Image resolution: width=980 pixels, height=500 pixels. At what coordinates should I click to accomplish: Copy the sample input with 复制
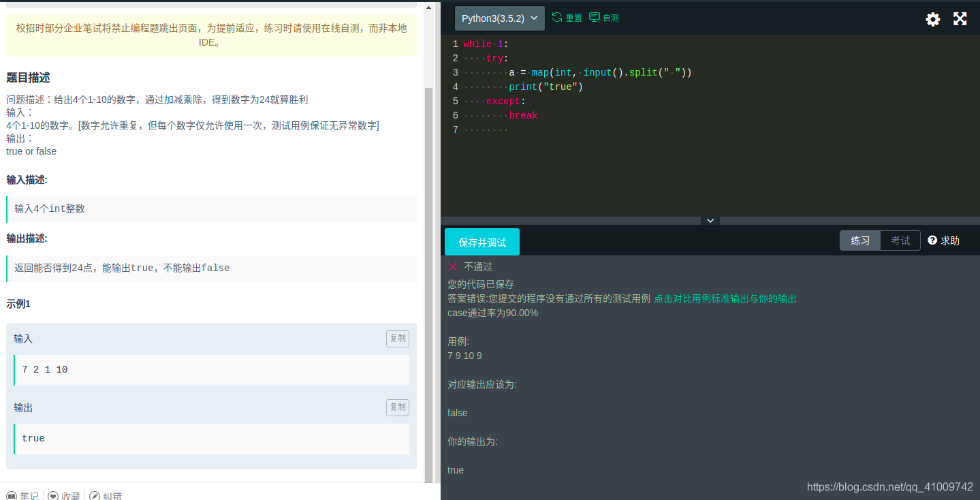coord(398,339)
